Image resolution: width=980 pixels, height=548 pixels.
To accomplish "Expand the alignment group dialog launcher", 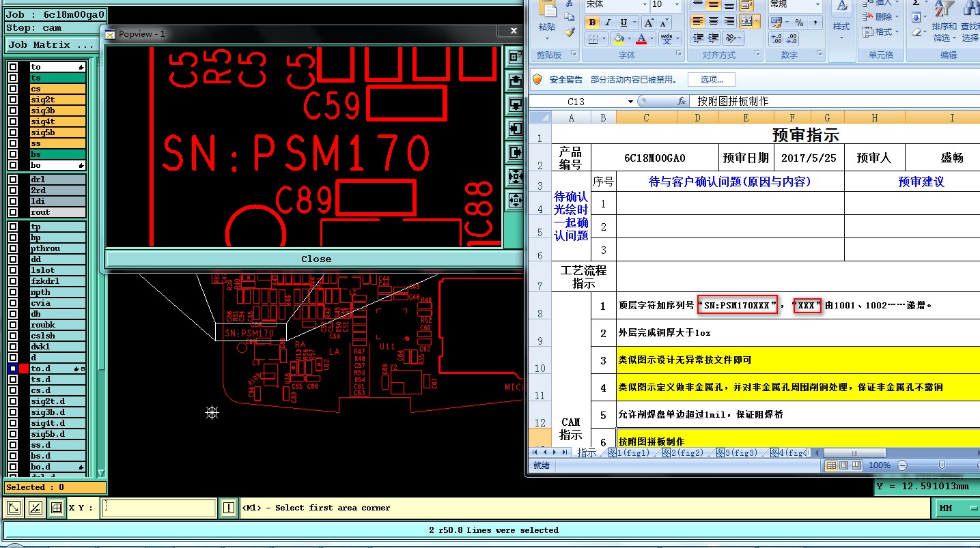I will click(x=757, y=53).
